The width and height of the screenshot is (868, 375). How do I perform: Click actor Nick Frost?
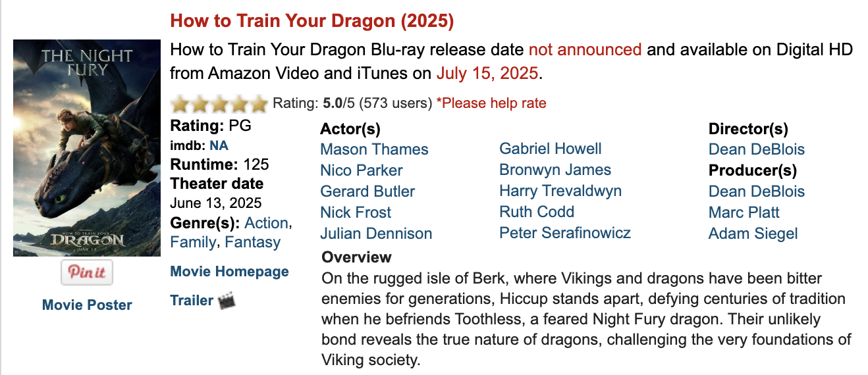(x=356, y=213)
